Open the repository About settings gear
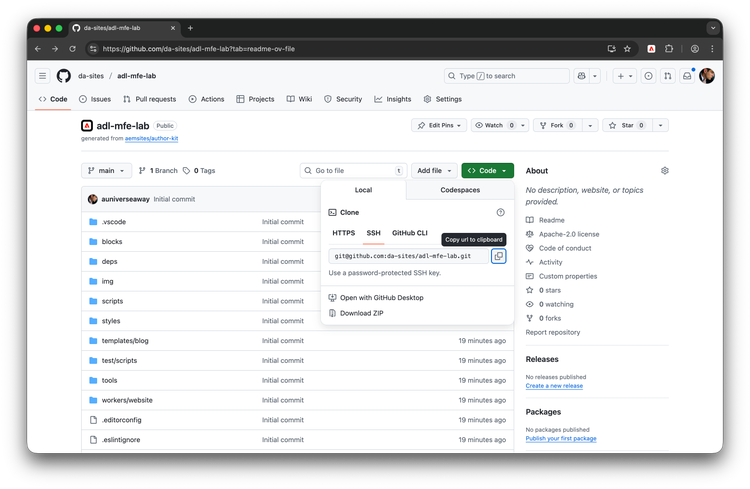Image resolution: width=750 pixels, height=489 pixels. (x=665, y=171)
